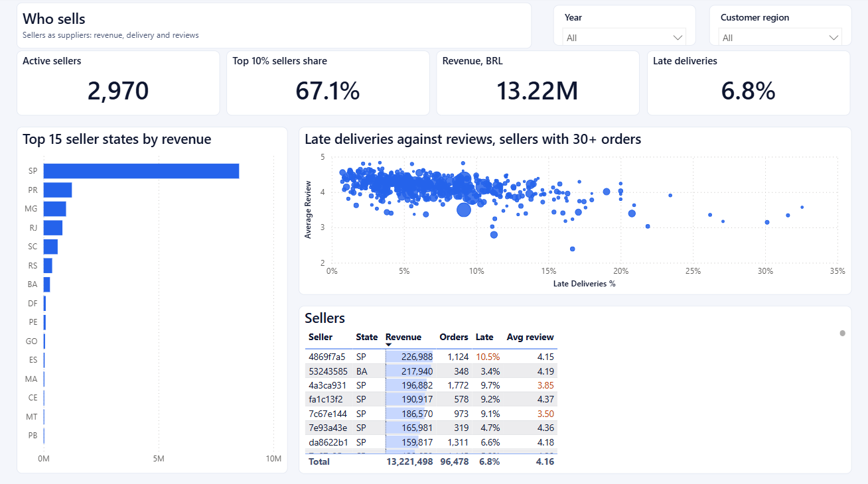Select seller 7e93a43e in the table
The image size is (868, 484).
point(328,428)
